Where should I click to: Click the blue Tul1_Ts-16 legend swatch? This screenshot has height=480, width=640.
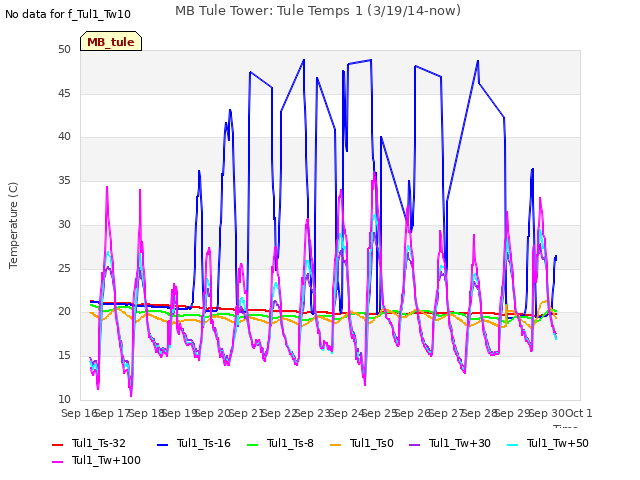point(162,444)
